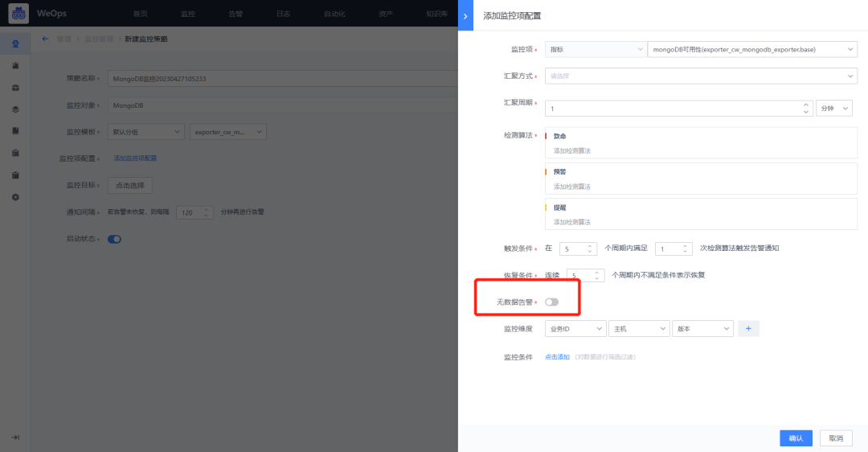This screenshot has width=868, height=452.
Task: Click the 策略名称 input field
Action: coord(283,79)
